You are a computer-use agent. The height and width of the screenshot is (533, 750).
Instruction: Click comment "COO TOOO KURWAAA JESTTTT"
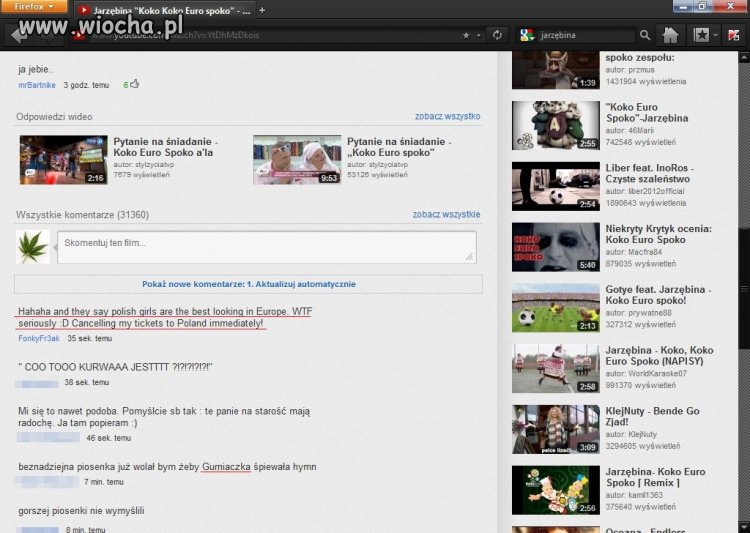click(x=115, y=367)
